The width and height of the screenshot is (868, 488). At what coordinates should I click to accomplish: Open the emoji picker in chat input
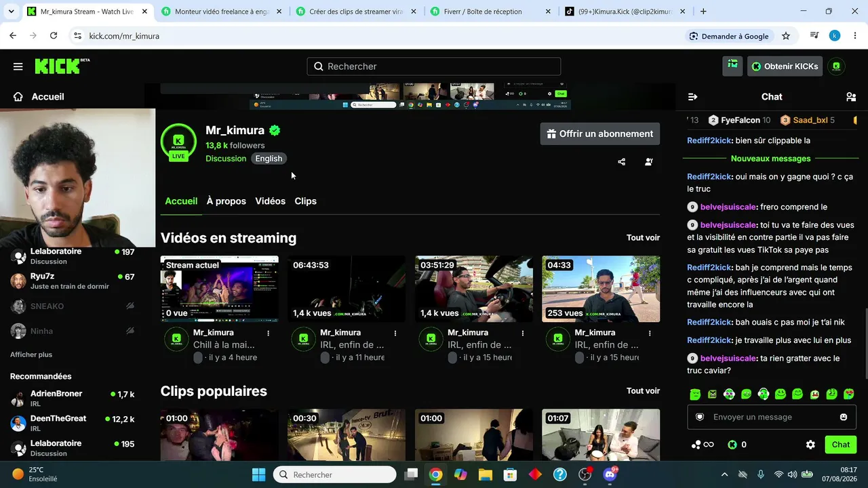pos(844,417)
